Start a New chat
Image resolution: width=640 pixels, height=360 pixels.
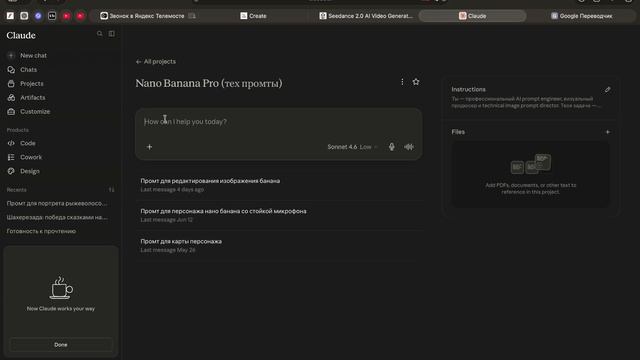point(33,56)
